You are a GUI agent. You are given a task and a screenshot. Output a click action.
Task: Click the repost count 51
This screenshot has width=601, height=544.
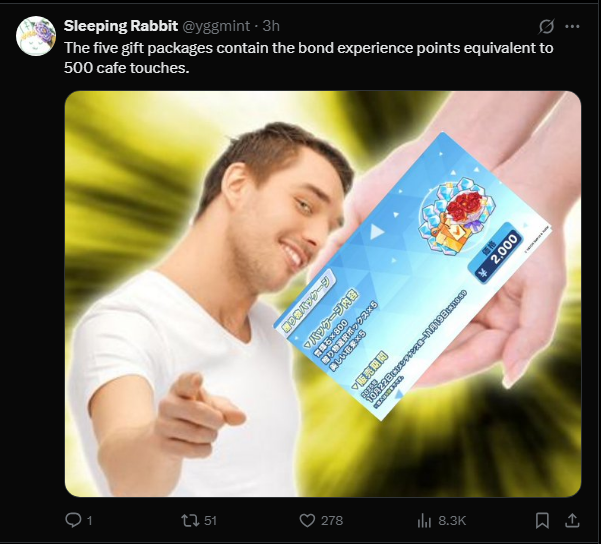click(210, 521)
